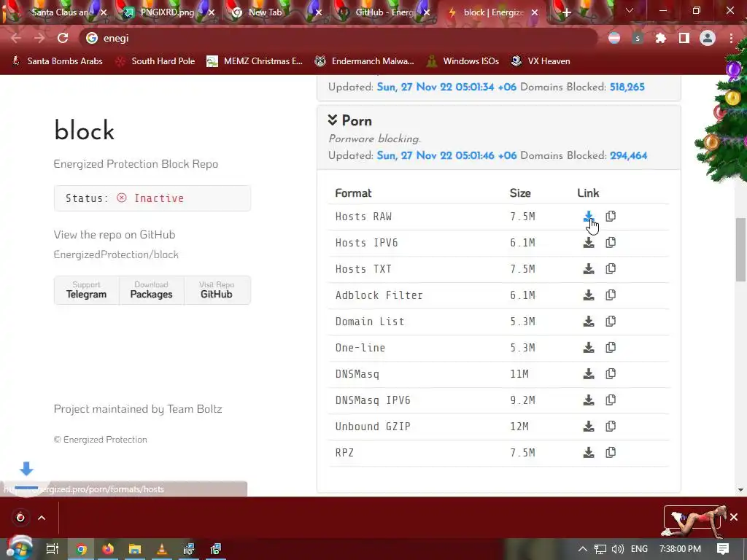Open EnergizedProtection/block repo link
Image resolution: width=747 pixels, height=560 pixels.
116,254
